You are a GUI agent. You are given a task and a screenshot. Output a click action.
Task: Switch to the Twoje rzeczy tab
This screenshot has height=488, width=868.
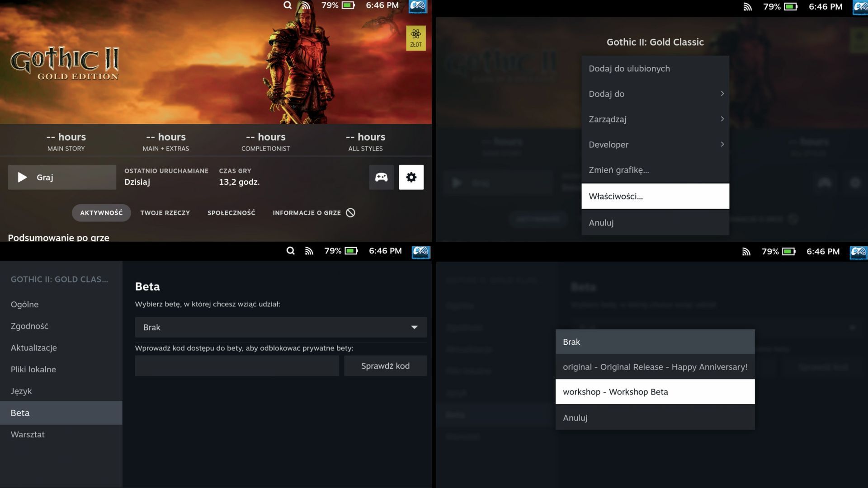click(165, 213)
